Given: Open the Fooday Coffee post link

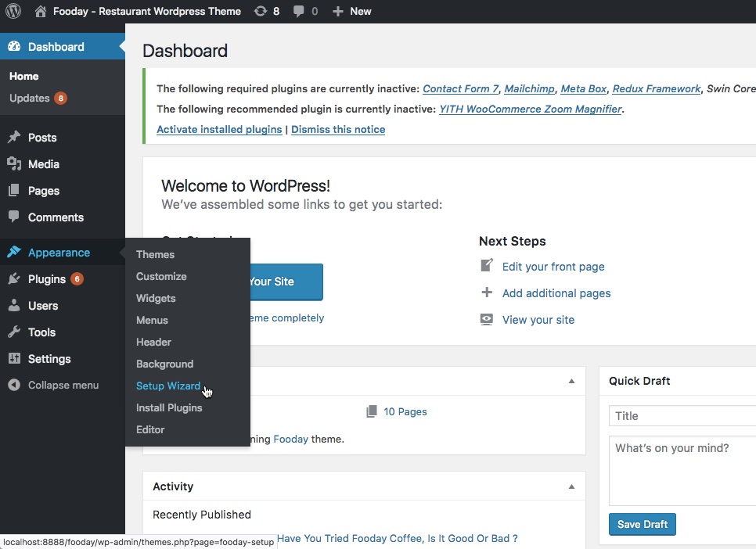Looking at the screenshot, I should point(398,538).
